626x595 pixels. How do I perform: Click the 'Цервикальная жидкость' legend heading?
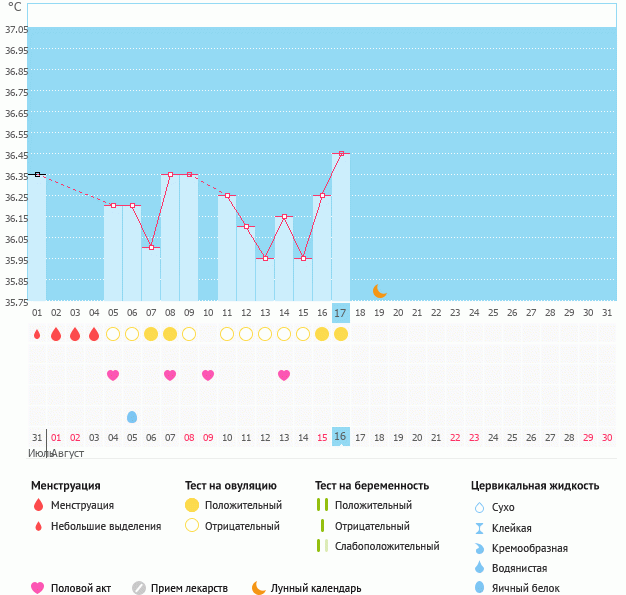(x=535, y=486)
